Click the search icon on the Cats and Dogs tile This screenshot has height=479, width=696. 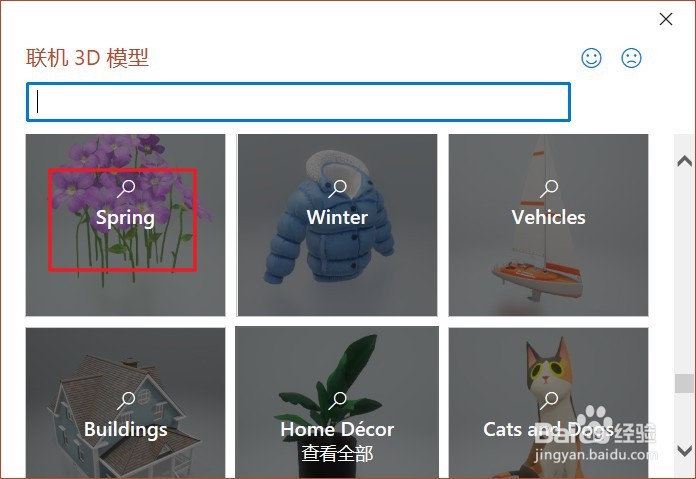point(549,400)
